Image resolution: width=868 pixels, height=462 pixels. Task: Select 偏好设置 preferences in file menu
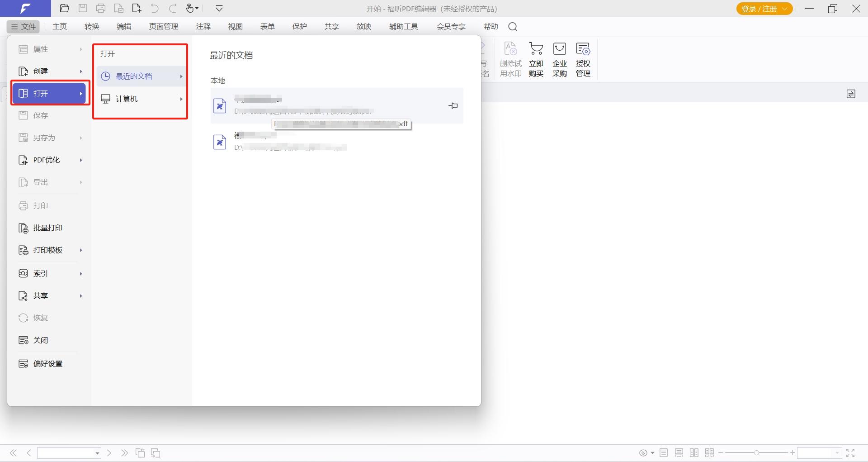(x=48, y=363)
